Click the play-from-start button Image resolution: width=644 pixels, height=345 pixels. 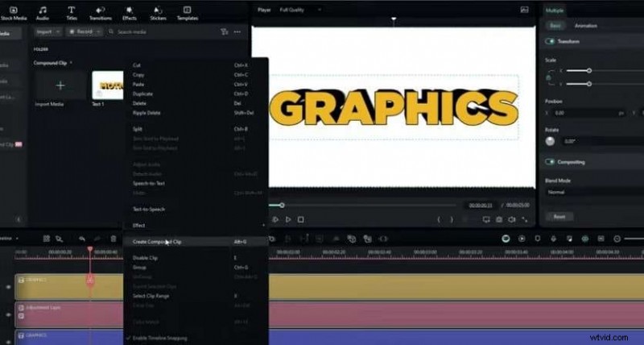[275, 219]
